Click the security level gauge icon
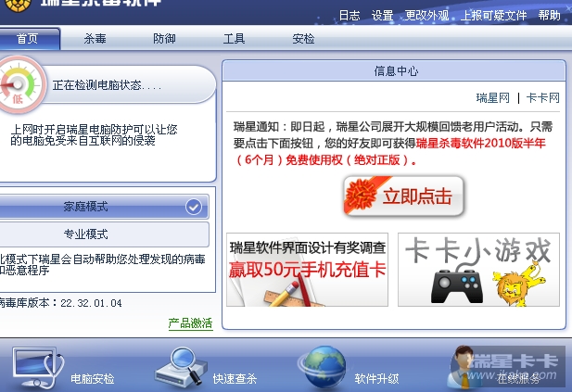Viewport: 572px width, 392px height. coord(20,85)
